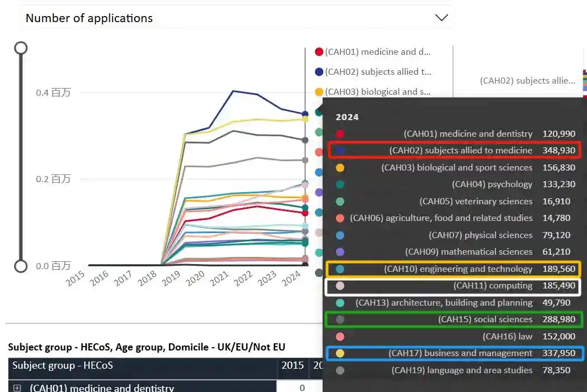Click the purple dot beside CAH09 mathematical sciences
Image resolution: width=587 pixels, height=392 pixels.
coord(340,252)
